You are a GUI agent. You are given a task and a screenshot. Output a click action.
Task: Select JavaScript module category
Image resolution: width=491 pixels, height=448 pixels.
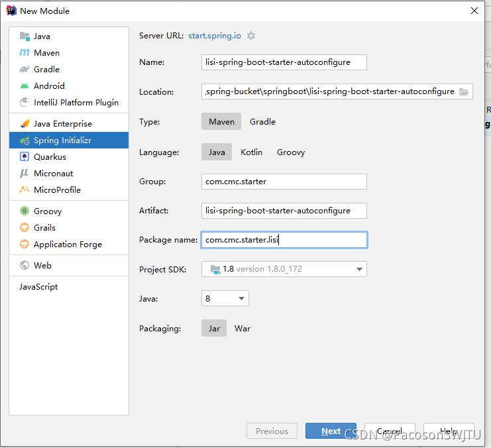69,287
